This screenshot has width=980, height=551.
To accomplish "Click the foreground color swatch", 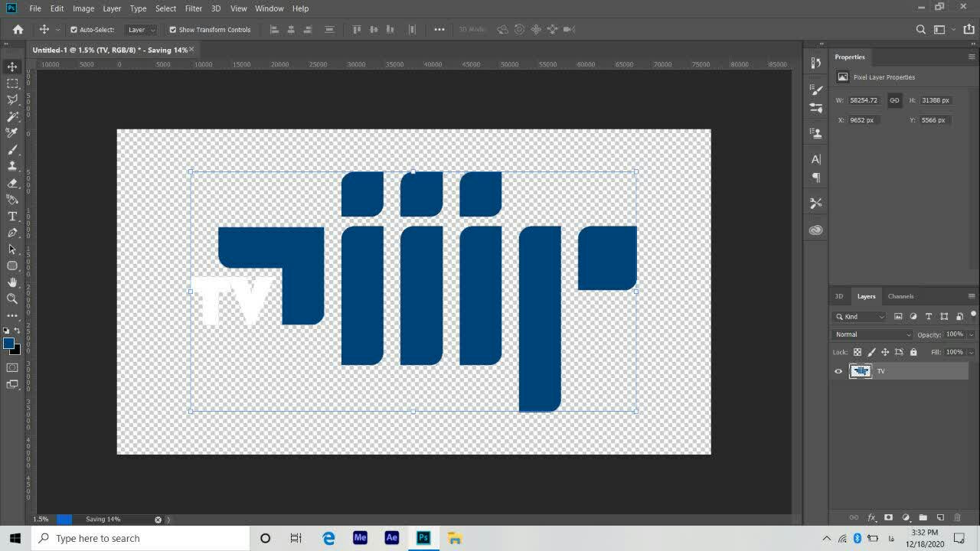I will coord(8,344).
